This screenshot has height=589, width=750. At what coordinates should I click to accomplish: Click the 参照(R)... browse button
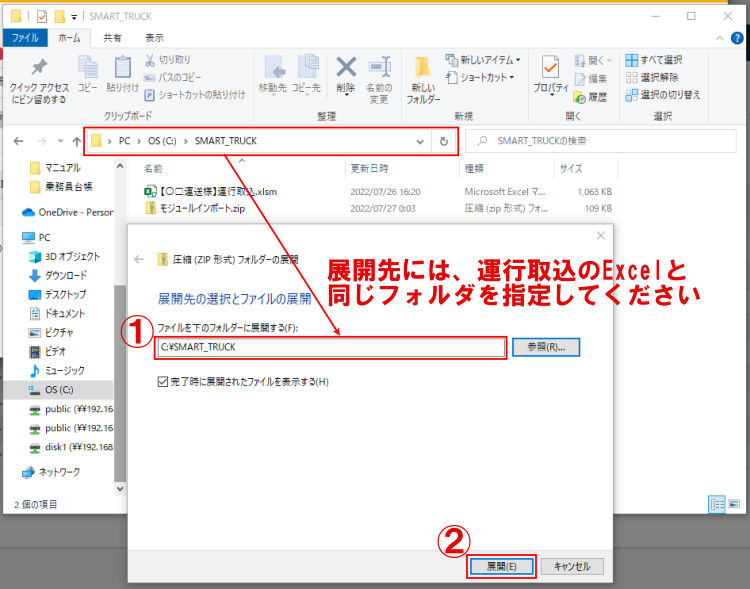point(546,347)
